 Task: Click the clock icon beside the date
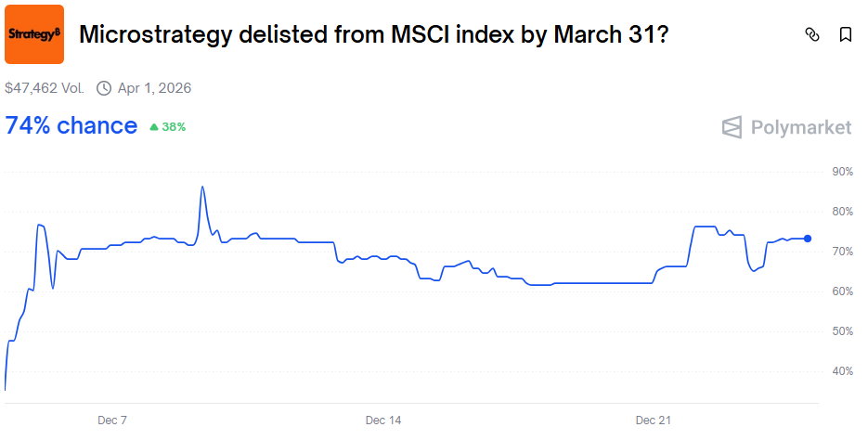tap(103, 88)
